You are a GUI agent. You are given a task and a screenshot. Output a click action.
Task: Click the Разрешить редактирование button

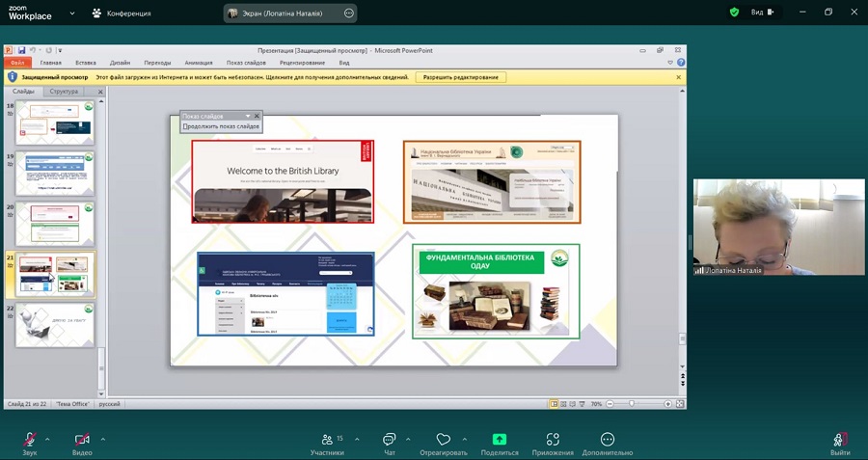pos(461,77)
